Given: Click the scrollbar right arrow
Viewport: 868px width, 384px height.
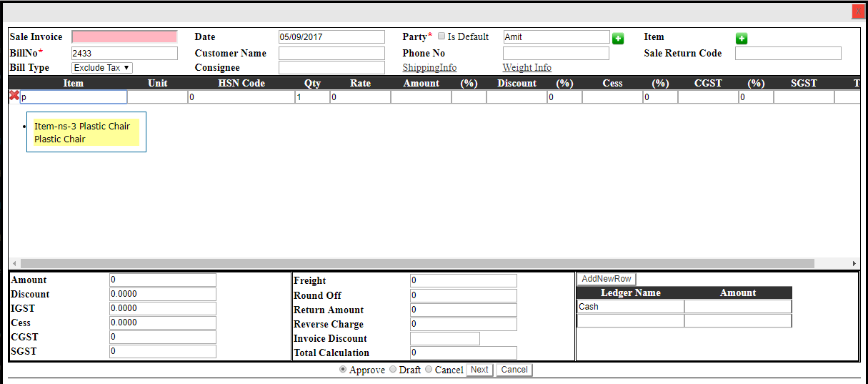Looking at the screenshot, I should [854, 263].
